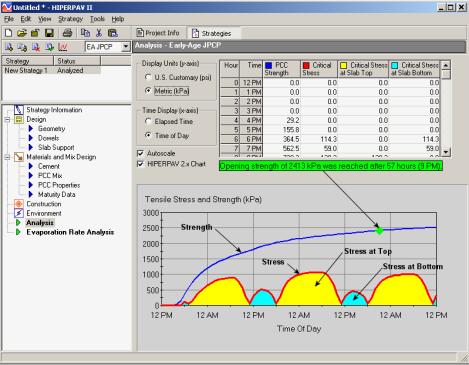Open the Edit menu
The image size is (469, 365).
coord(26,19)
